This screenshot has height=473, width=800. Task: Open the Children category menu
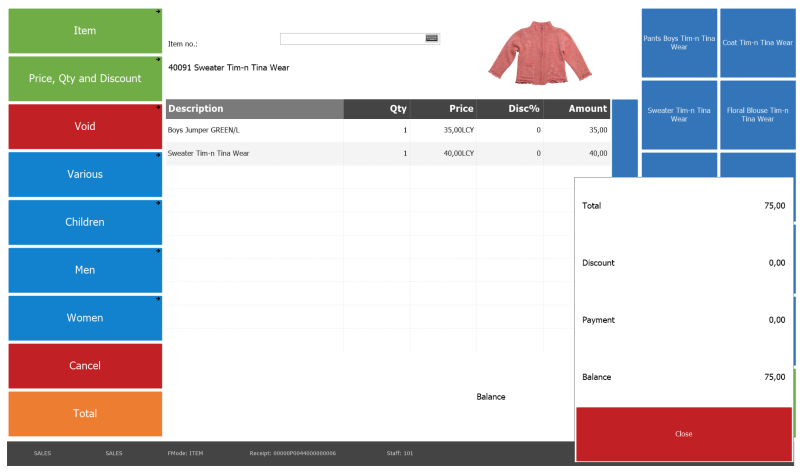85,222
